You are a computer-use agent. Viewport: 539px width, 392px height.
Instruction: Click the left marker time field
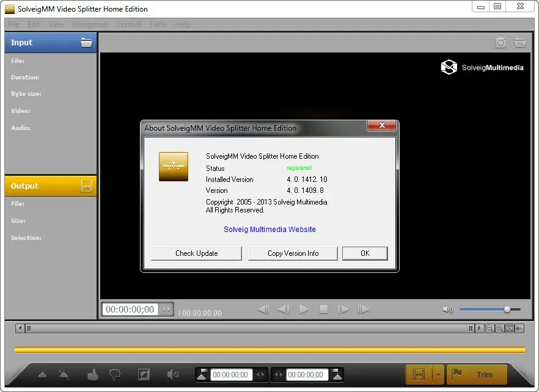pos(230,374)
